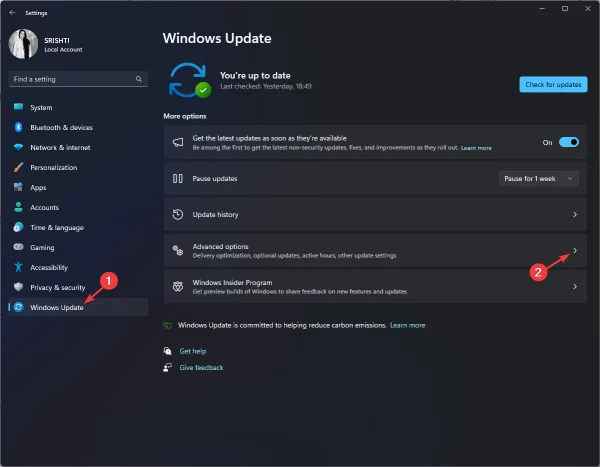Viewport: 600px width, 467px height.
Task: Open Windows Insider Program chevron
Action: [x=575, y=286]
